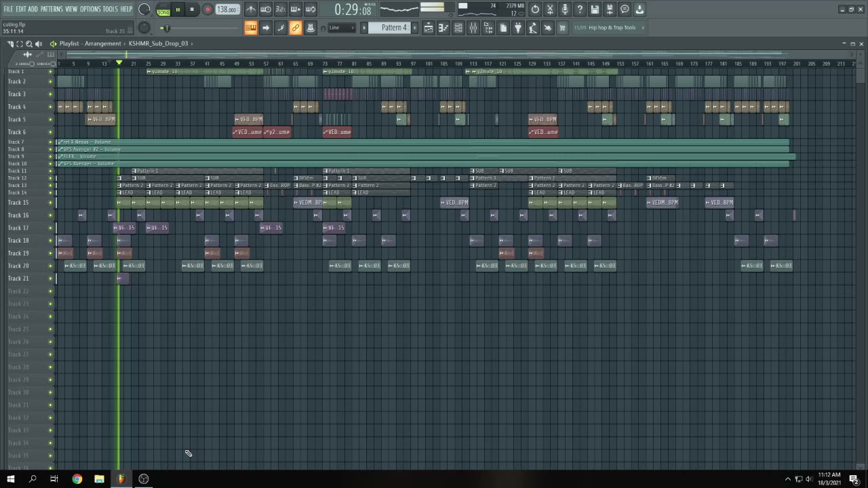Show hidden icons in system tray

tap(788, 479)
